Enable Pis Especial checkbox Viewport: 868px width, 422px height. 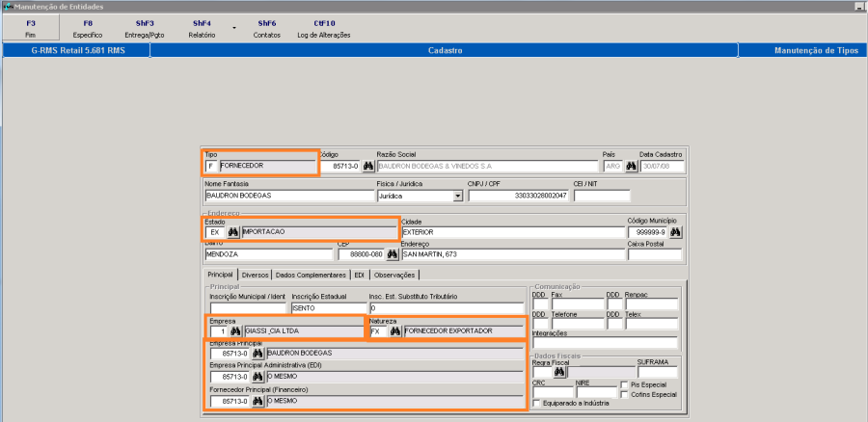tap(624, 384)
